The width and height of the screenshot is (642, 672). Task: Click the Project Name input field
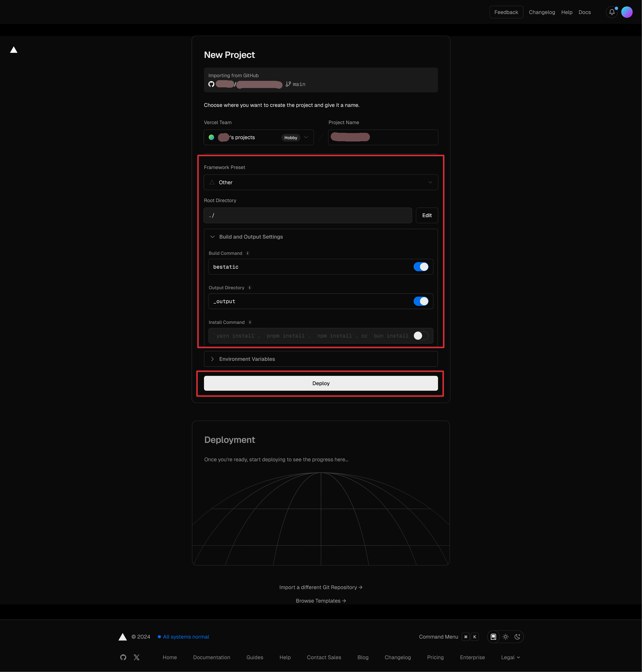[383, 138]
